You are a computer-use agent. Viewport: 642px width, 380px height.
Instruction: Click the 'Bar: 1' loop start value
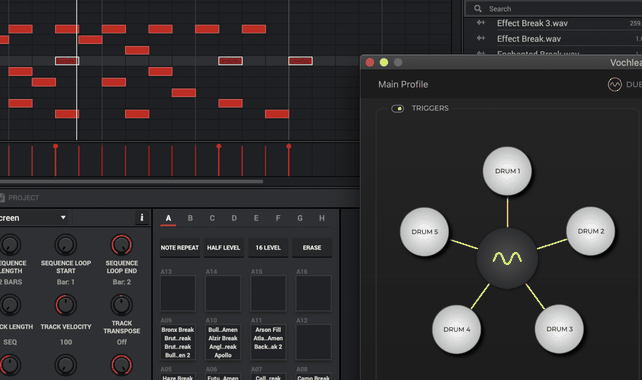click(x=66, y=282)
